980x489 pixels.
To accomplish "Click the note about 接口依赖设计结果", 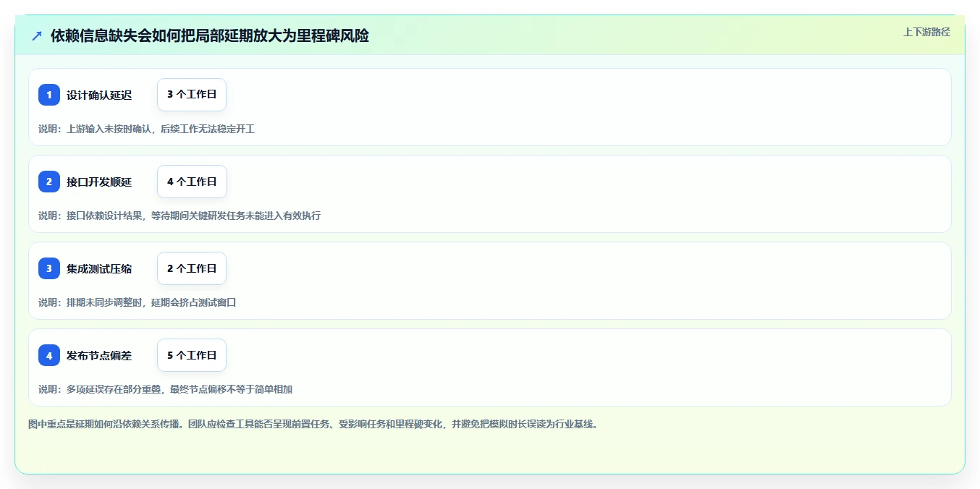I will tap(179, 216).
